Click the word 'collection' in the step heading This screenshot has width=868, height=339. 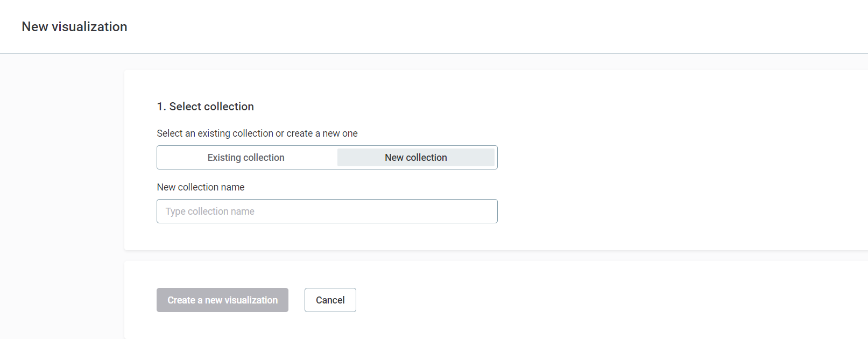coord(229,107)
